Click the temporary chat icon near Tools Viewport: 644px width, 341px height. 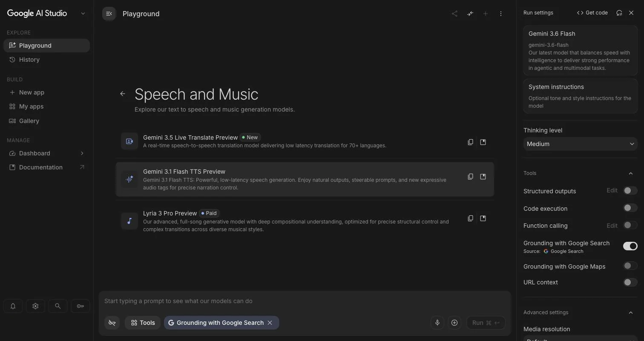click(112, 323)
